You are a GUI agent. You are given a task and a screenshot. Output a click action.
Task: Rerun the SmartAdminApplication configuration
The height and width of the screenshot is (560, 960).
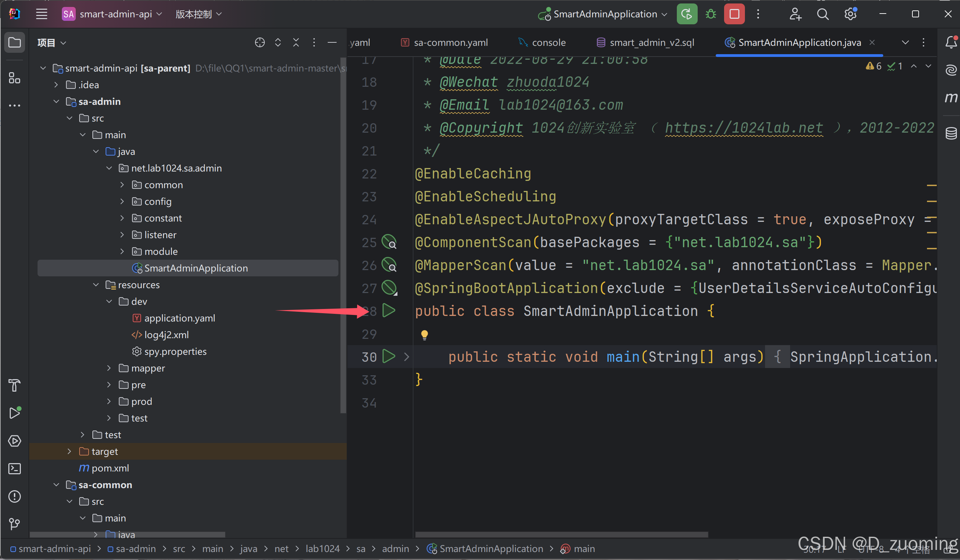[687, 14]
